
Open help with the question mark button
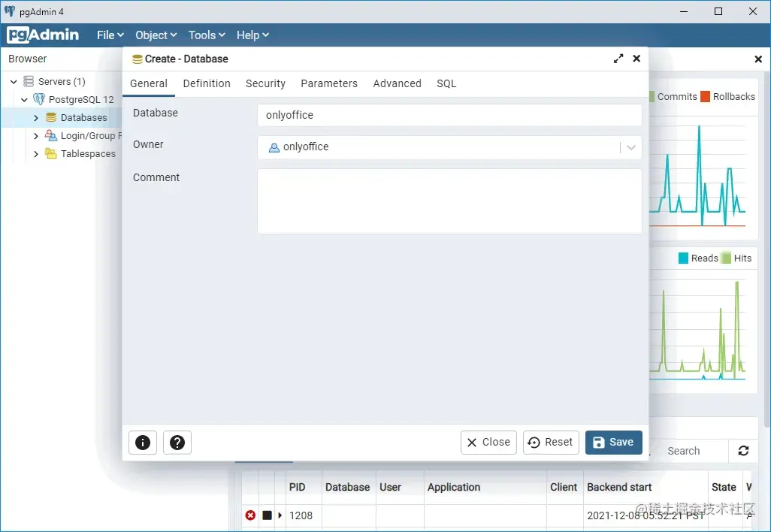pos(177,443)
